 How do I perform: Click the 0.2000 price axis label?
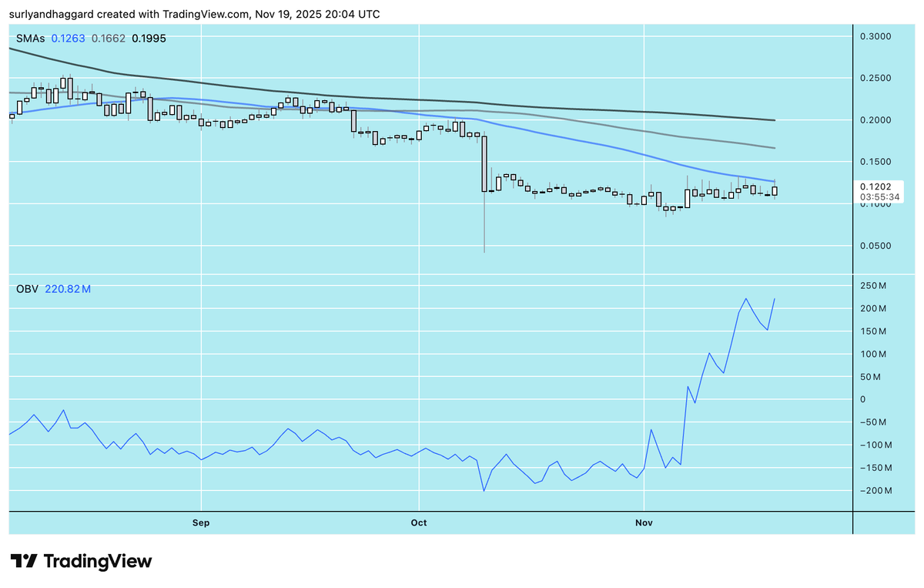point(875,120)
